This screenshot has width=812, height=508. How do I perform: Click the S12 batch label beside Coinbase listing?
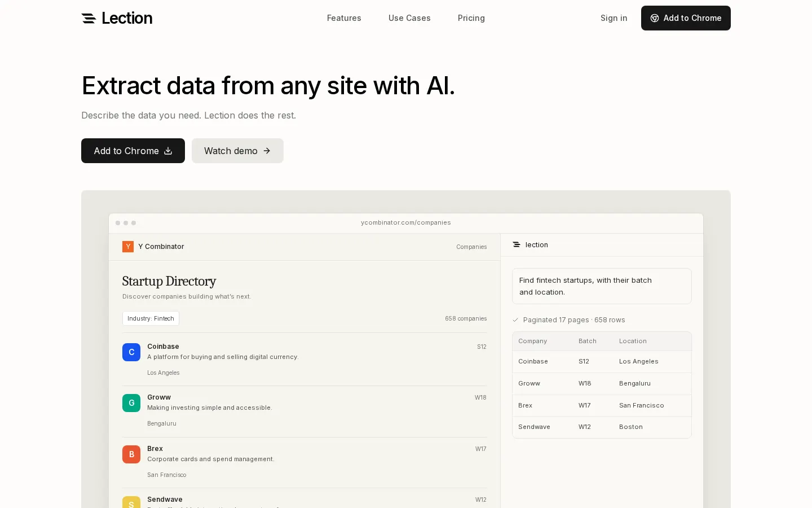[x=482, y=347]
